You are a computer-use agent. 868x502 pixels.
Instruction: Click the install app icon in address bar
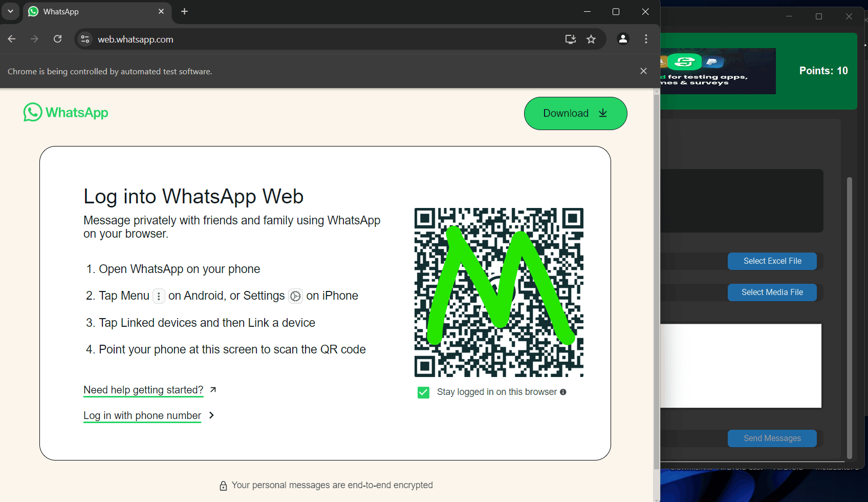tap(570, 39)
